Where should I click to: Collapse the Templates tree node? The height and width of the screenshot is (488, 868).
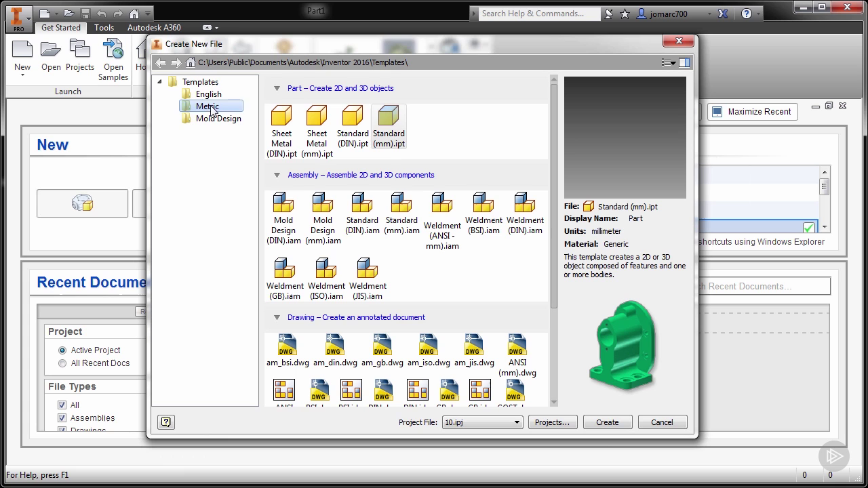pyautogui.click(x=160, y=82)
